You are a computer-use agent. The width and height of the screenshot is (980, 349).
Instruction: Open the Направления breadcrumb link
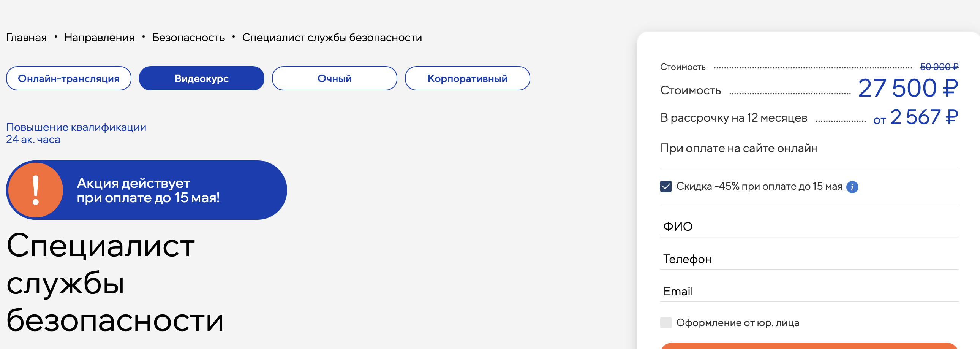click(x=99, y=38)
